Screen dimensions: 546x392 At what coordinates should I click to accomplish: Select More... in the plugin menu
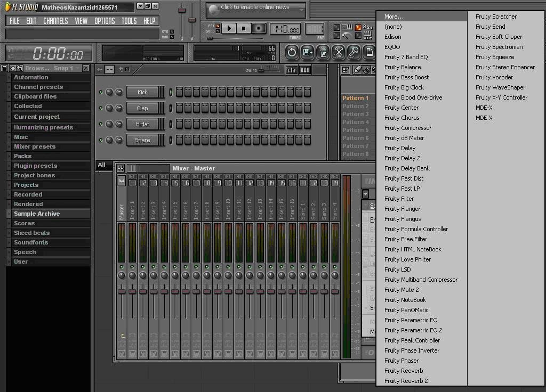pyautogui.click(x=422, y=17)
